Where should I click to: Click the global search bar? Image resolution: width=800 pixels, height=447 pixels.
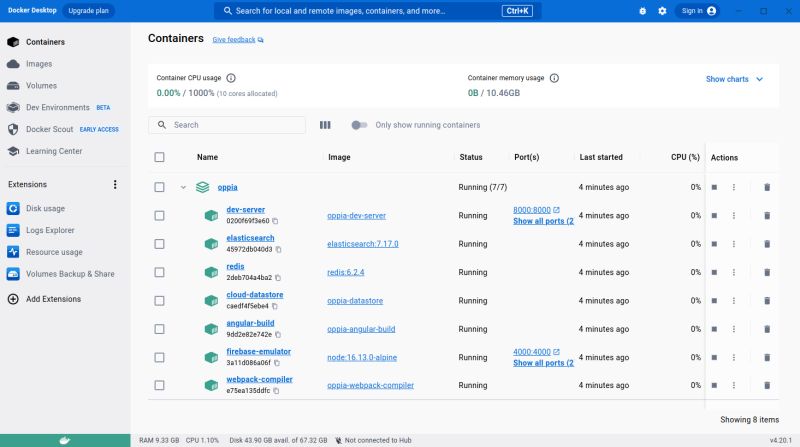(378, 11)
